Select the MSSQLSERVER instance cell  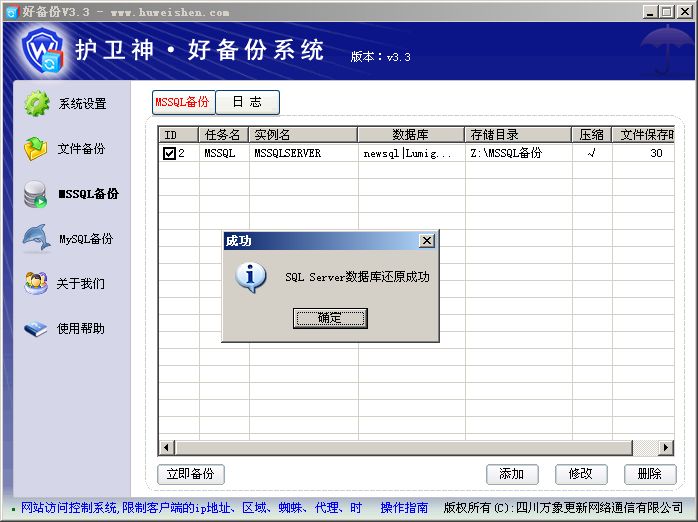[303, 153]
